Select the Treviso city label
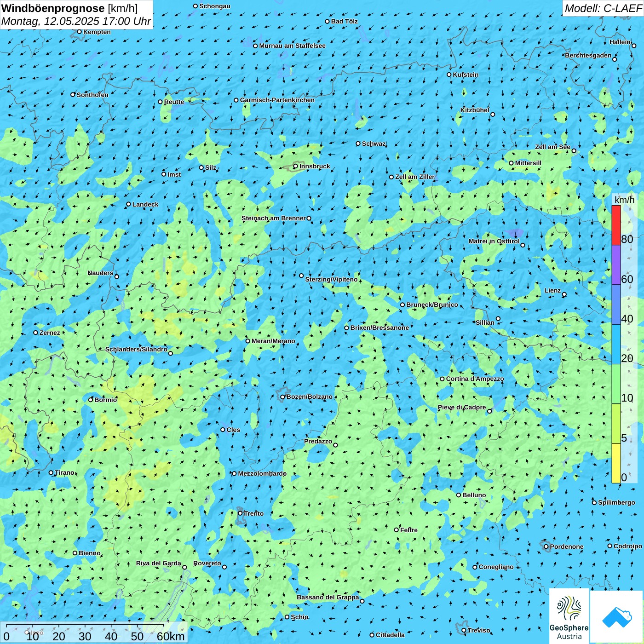 click(x=479, y=630)
